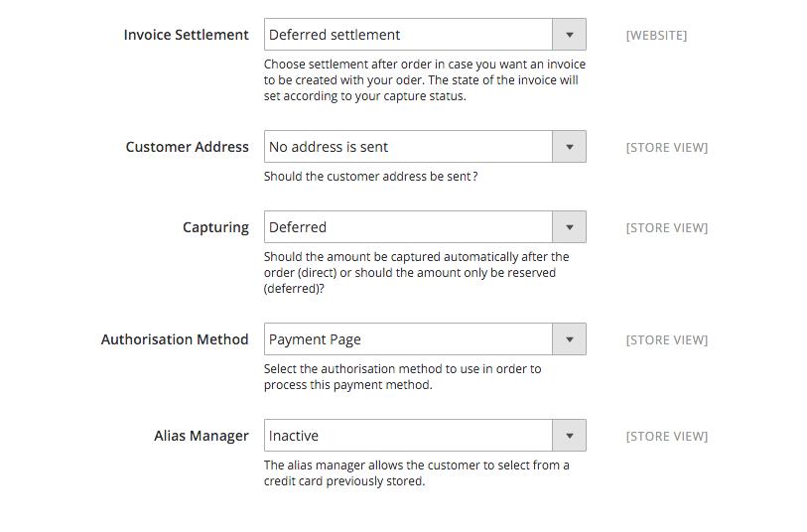Click the 'Authorisation Method' field label
This screenshot has height=532, width=807.
[175, 339]
